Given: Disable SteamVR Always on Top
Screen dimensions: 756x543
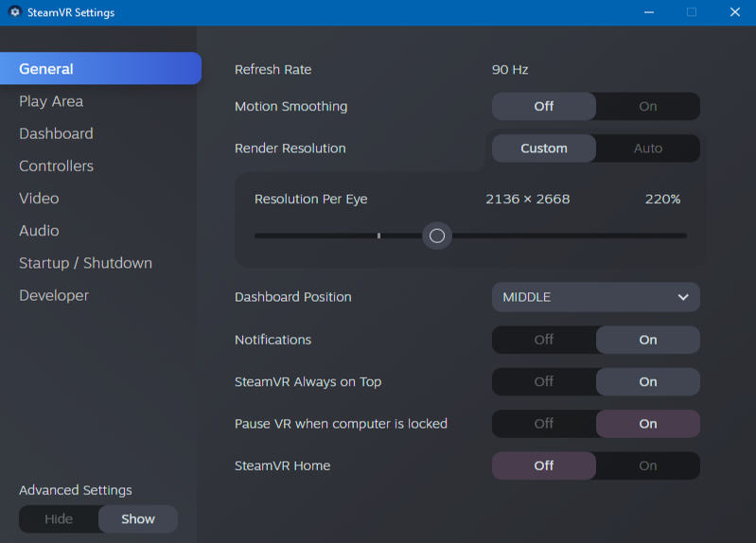Looking at the screenshot, I should click(x=544, y=381).
